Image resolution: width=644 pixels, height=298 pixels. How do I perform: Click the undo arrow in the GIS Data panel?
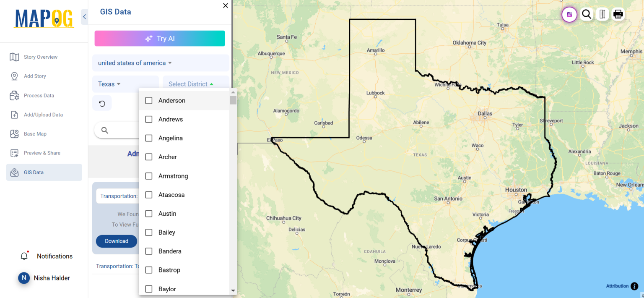click(102, 103)
